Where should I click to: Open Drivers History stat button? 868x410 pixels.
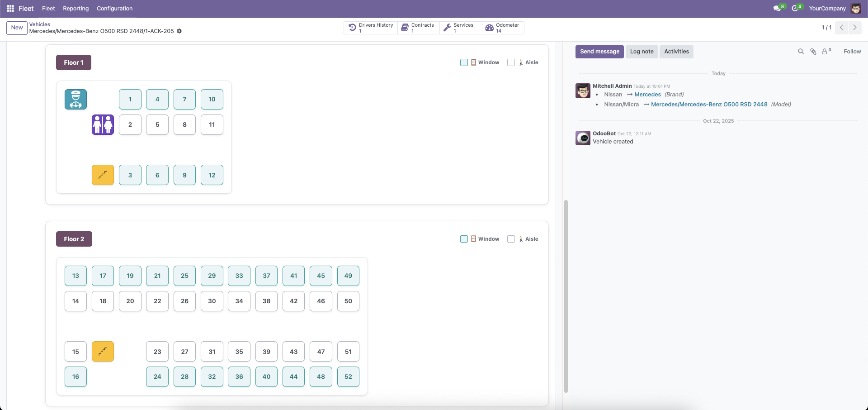pos(371,28)
